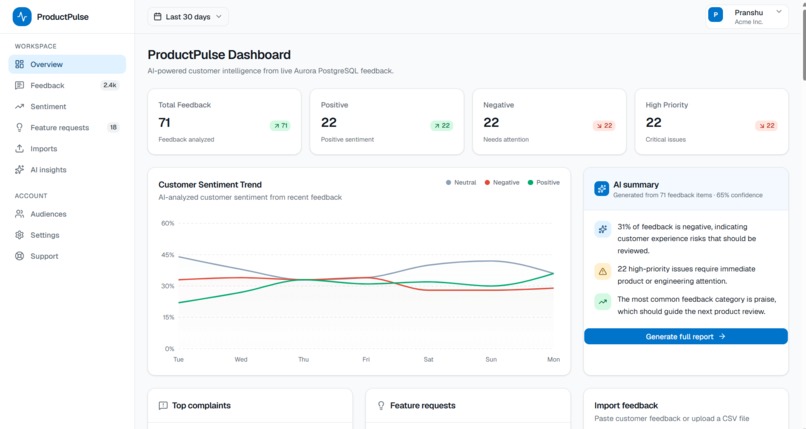This screenshot has height=429, width=806.
Task: Click the Mon label on chart axis
Action: pyautogui.click(x=554, y=359)
